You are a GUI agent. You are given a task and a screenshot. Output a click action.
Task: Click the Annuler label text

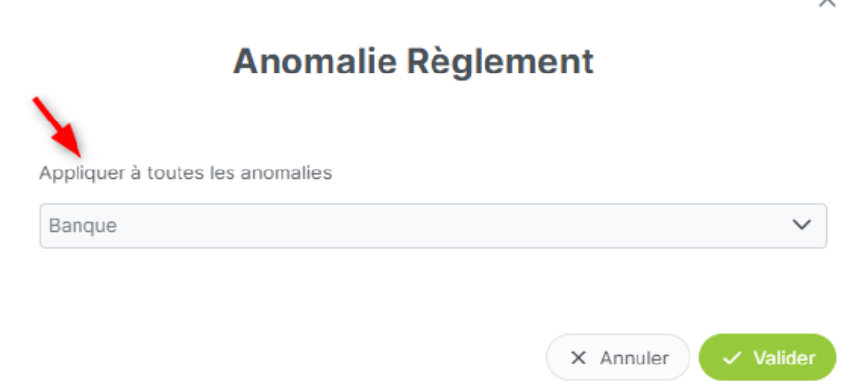pyautogui.click(x=635, y=359)
